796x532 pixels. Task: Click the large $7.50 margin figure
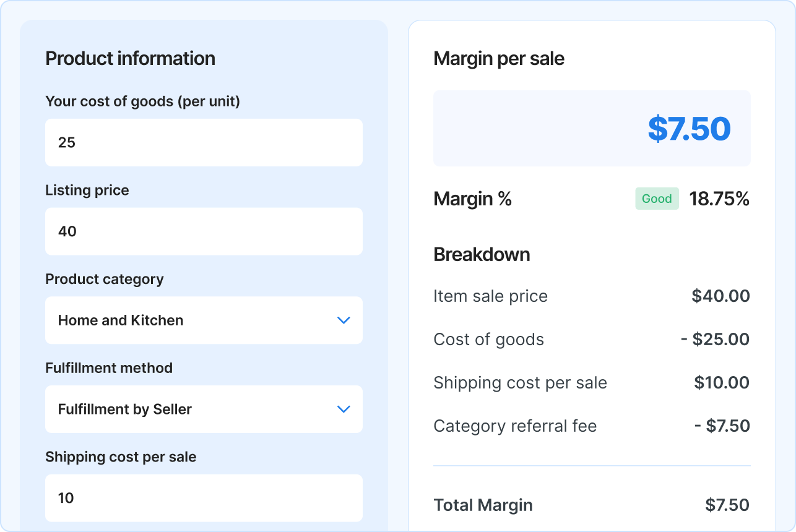tap(690, 129)
